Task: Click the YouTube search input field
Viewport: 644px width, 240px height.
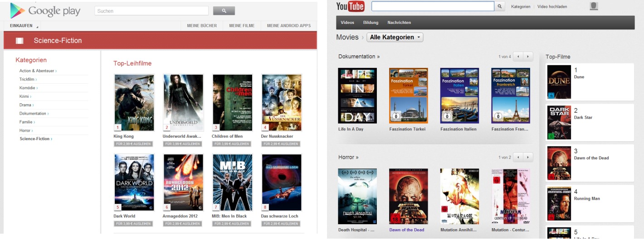Action: click(x=433, y=6)
